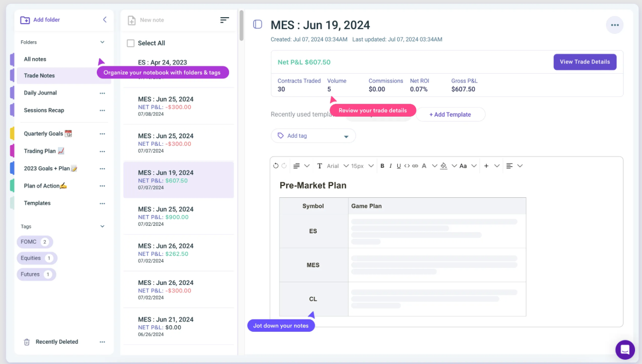Click the Add Template button
Screen dimensions: 642x364
coord(450,115)
